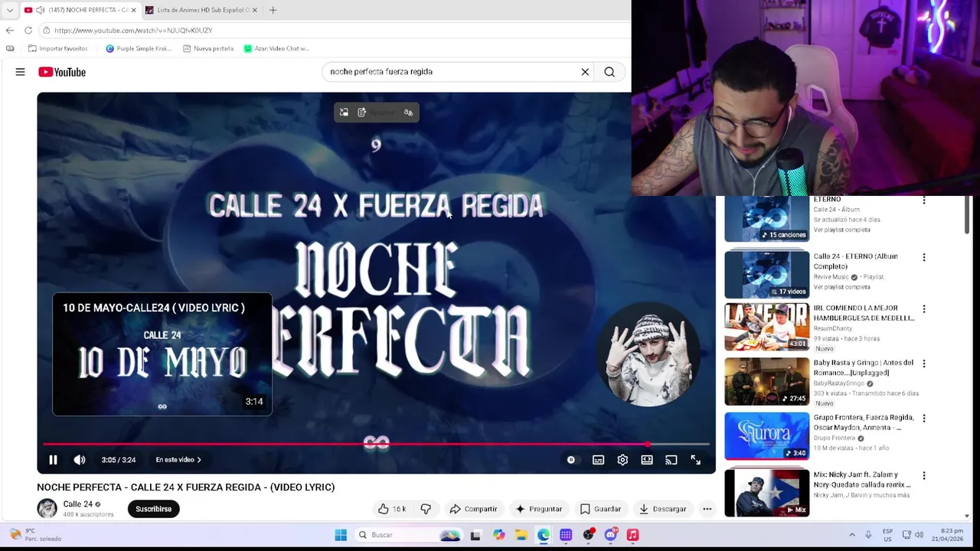Open the taskbar Music app icon

632,535
